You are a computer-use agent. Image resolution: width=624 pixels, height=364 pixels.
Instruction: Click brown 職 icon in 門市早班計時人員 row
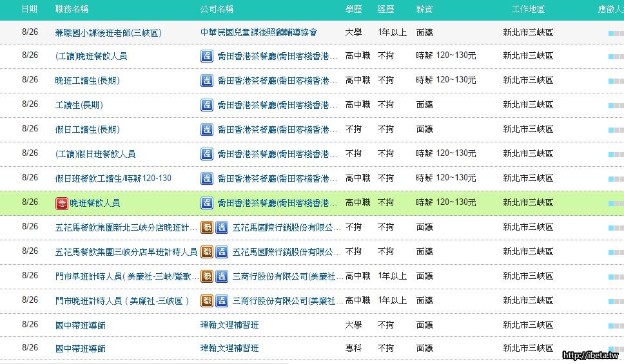(207, 276)
